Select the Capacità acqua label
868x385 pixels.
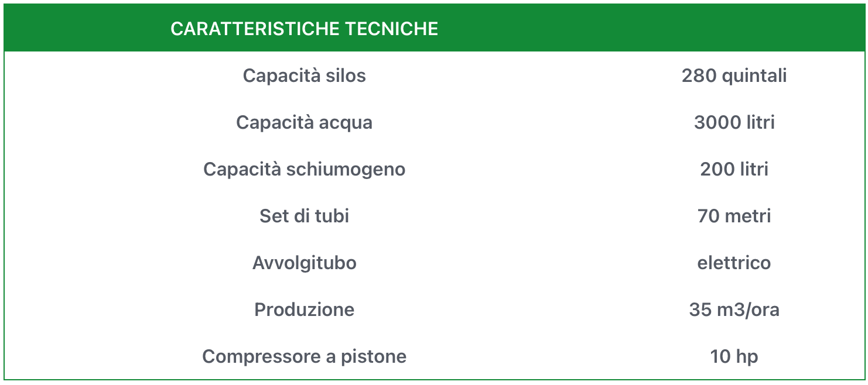304,122
